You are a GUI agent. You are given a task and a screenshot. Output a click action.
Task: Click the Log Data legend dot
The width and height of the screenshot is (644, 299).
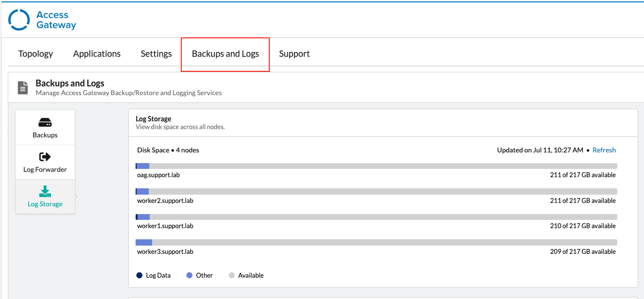pyautogui.click(x=139, y=275)
